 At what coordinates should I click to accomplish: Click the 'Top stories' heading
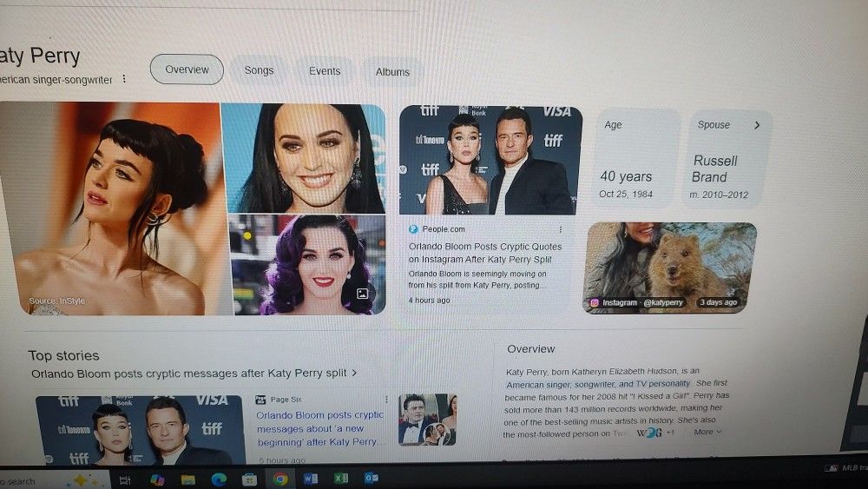[x=63, y=355]
